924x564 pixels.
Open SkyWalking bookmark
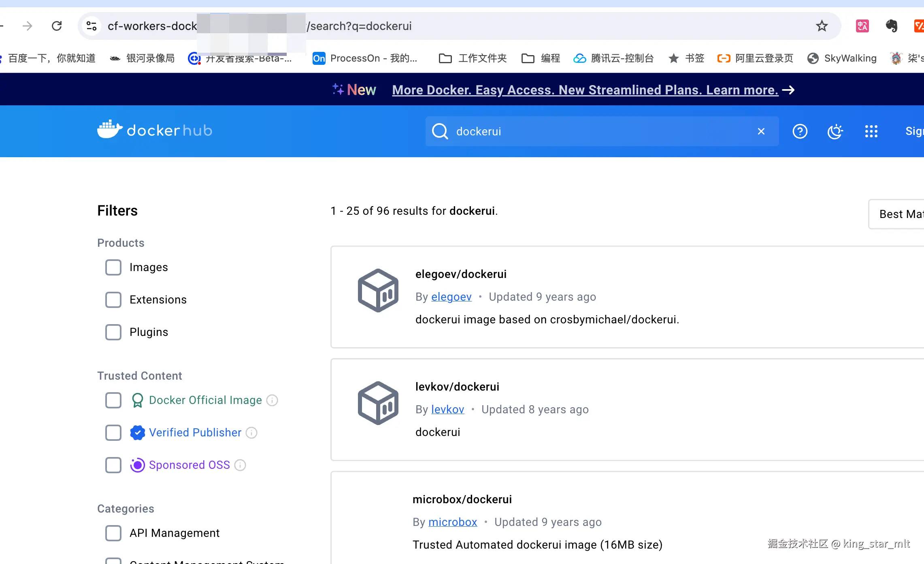click(842, 58)
